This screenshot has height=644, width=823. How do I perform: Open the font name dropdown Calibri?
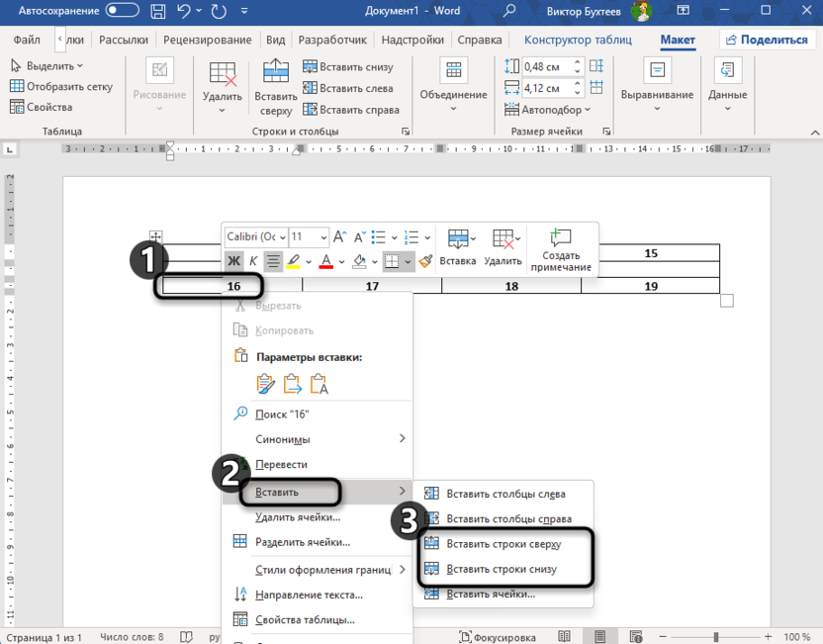255,237
